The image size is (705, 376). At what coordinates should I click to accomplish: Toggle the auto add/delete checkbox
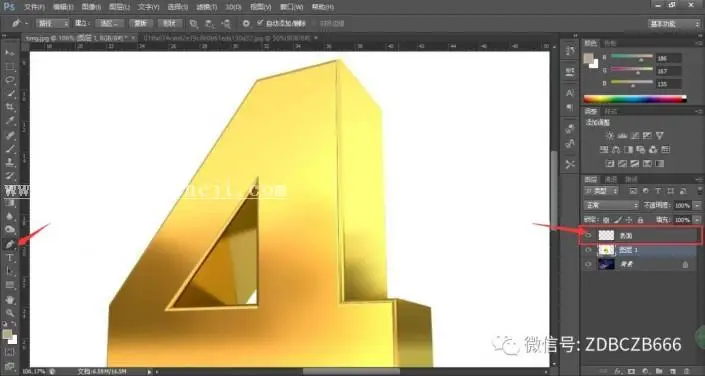pyautogui.click(x=260, y=23)
